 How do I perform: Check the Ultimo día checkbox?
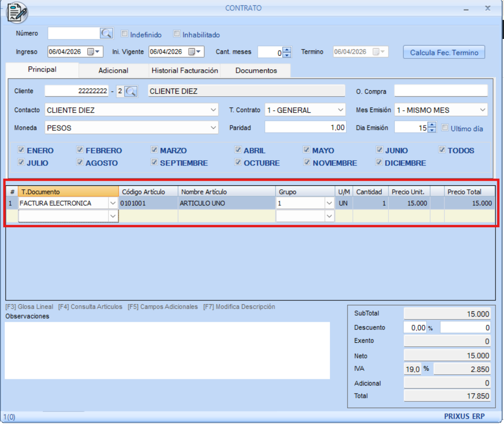(x=445, y=128)
